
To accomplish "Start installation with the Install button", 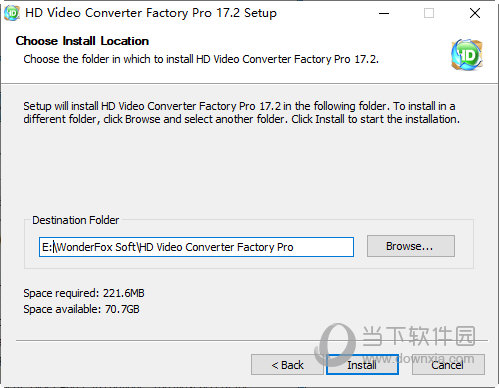I will 362,365.
